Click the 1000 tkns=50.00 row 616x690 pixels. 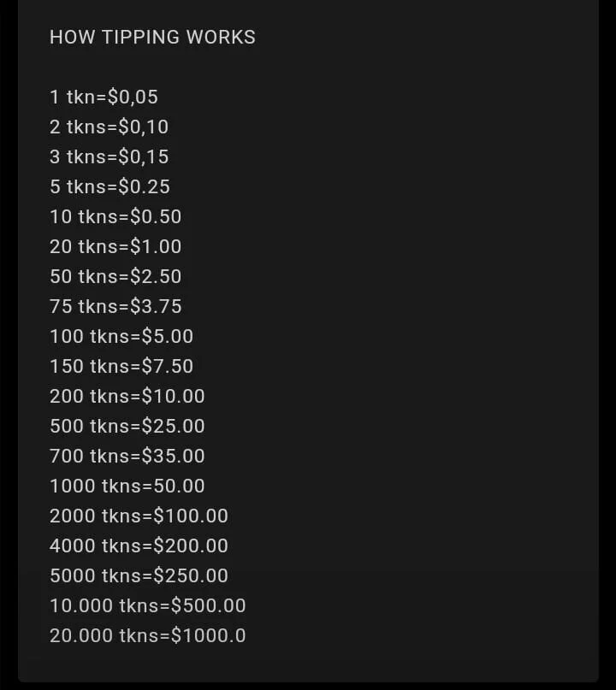(x=127, y=487)
